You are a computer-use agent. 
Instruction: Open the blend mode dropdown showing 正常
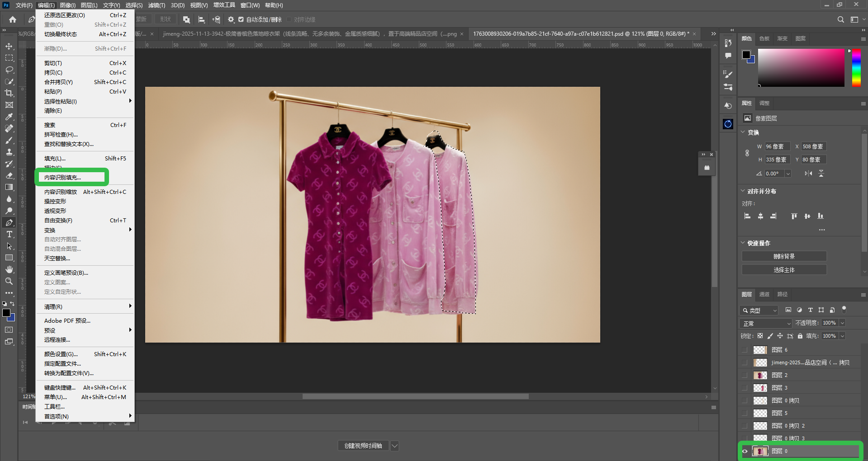click(766, 323)
